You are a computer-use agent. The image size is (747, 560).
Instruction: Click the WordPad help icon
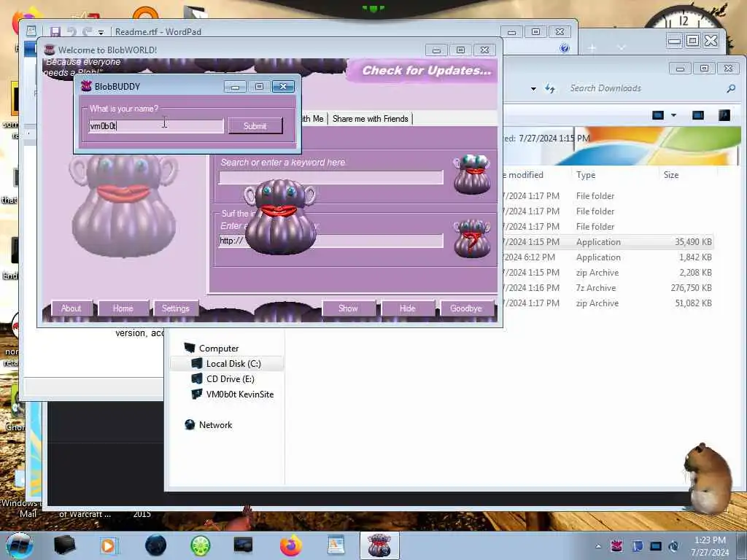coord(565,48)
